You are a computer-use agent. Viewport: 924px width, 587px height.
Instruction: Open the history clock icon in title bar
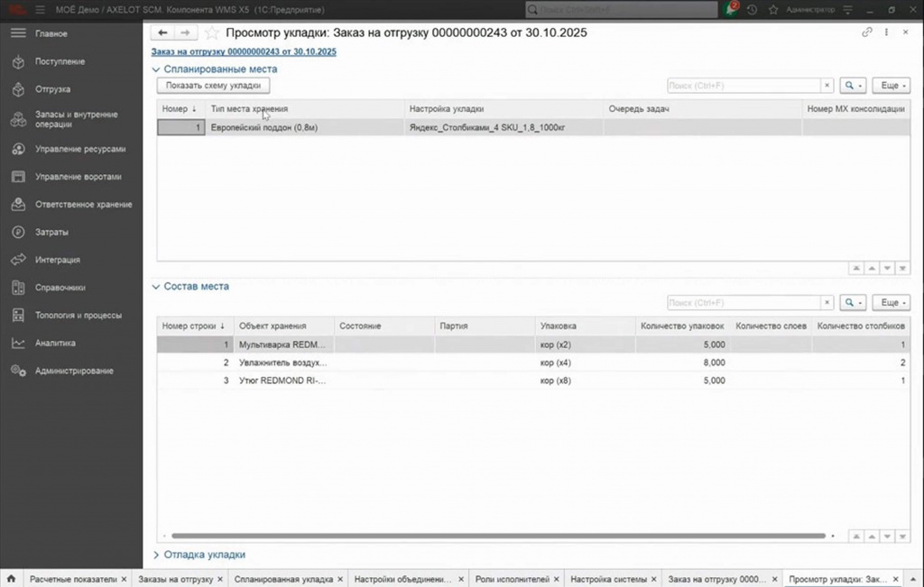(x=752, y=10)
